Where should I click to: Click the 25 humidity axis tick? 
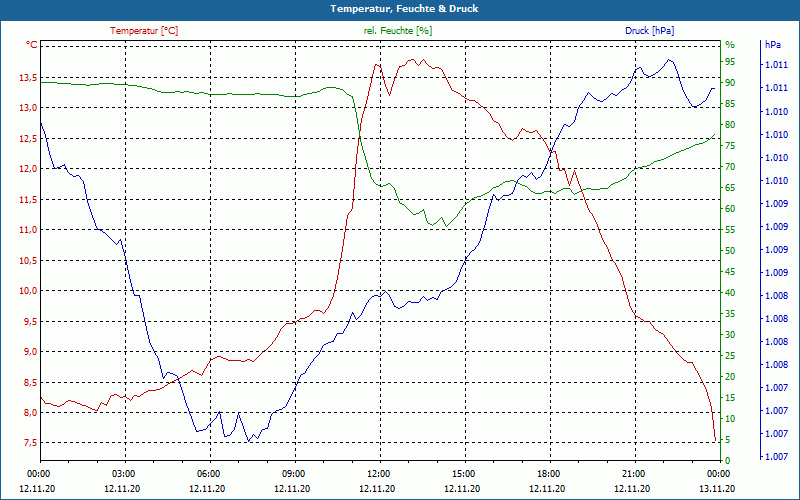pyautogui.click(x=730, y=355)
